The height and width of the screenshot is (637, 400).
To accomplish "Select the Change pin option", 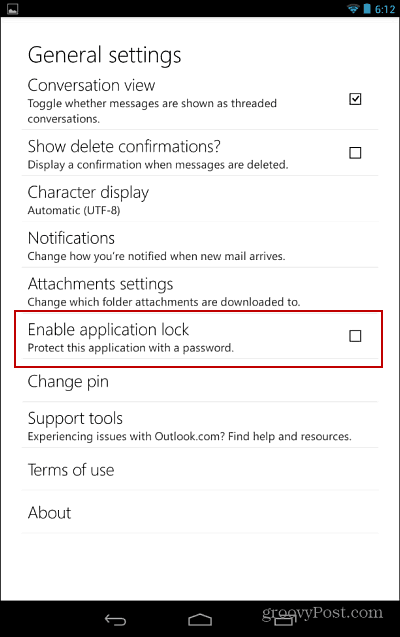I will coord(200,381).
